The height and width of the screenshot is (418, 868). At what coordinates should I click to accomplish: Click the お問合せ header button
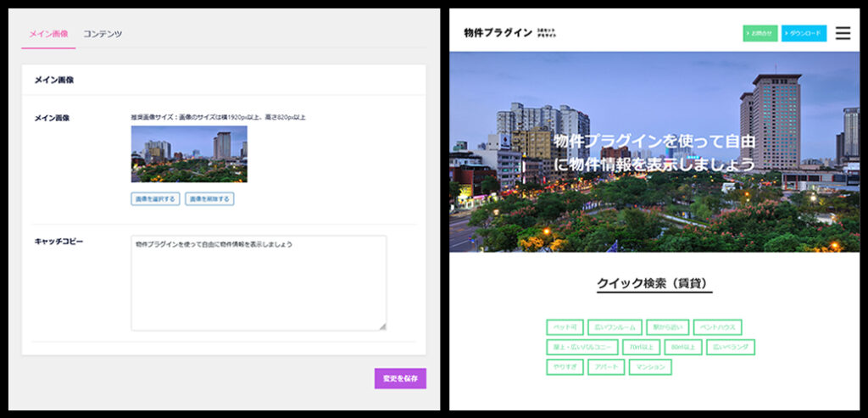(759, 33)
